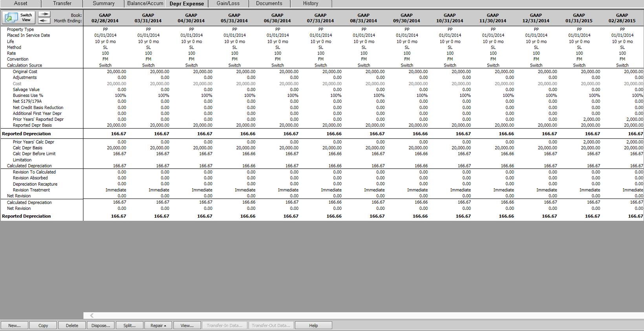Select the GAAP 02/28/2015 column header
Image resolution: width=644 pixels, height=331 pixels.
[x=622, y=18]
